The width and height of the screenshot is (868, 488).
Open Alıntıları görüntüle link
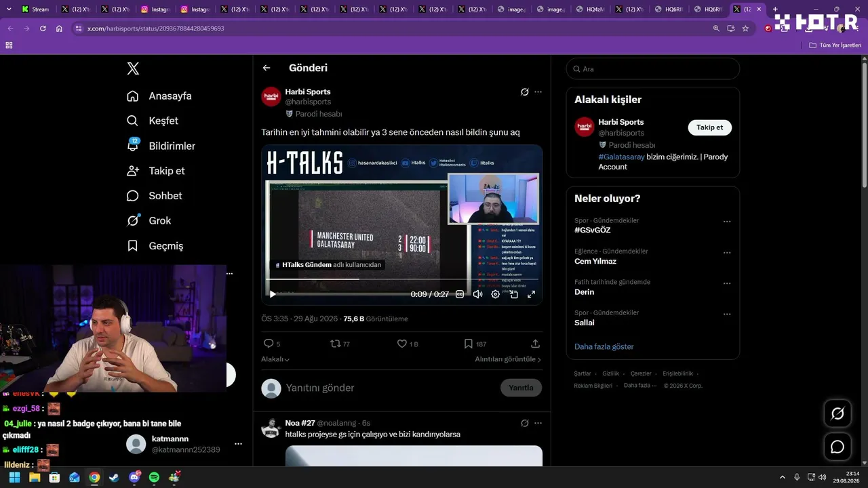[508, 359]
